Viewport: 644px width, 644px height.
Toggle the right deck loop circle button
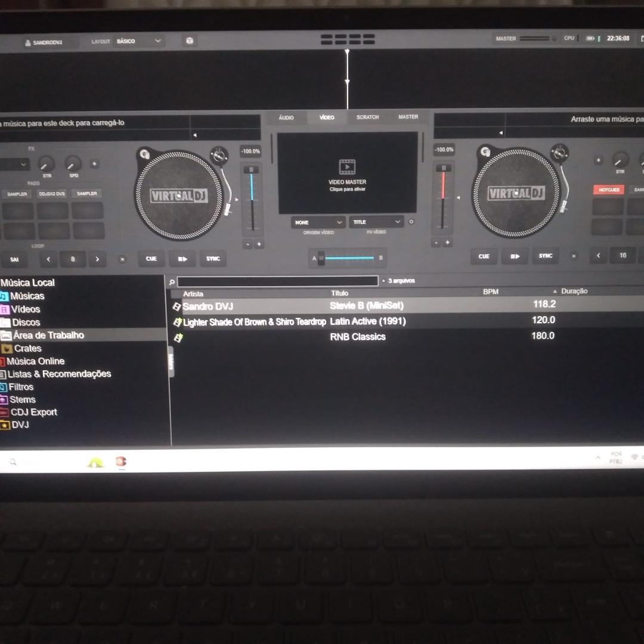(574, 256)
